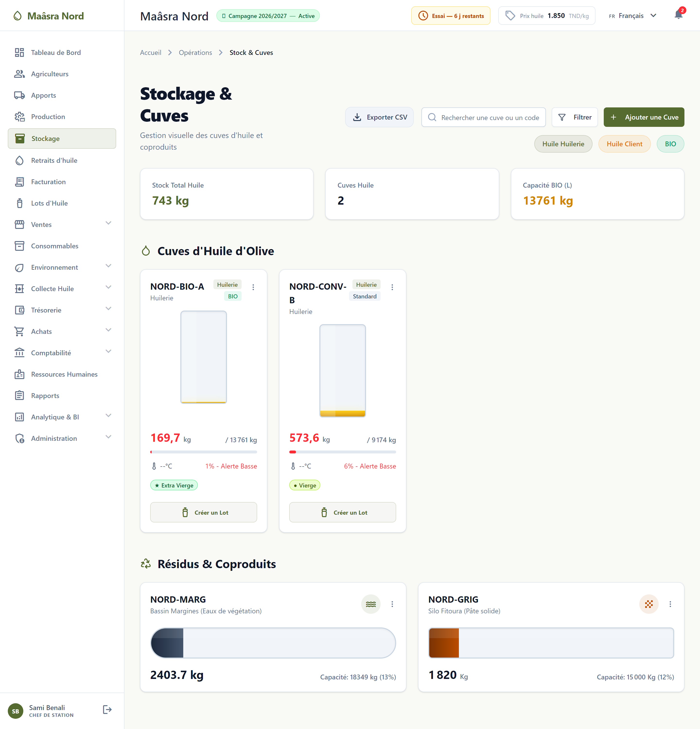The width and height of the screenshot is (700, 729).
Task: Click the recycle icon beside Résidus & Coproduits
Action: [146, 564]
